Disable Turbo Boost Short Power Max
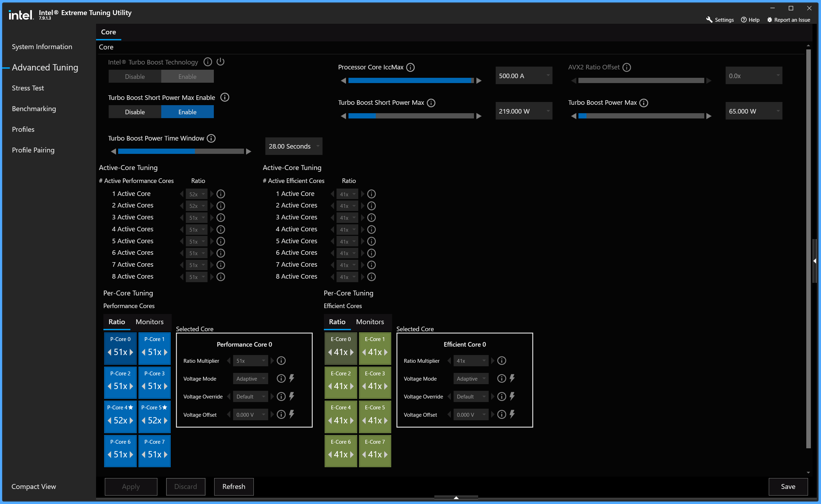Viewport: 821px width, 504px height. point(135,112)
